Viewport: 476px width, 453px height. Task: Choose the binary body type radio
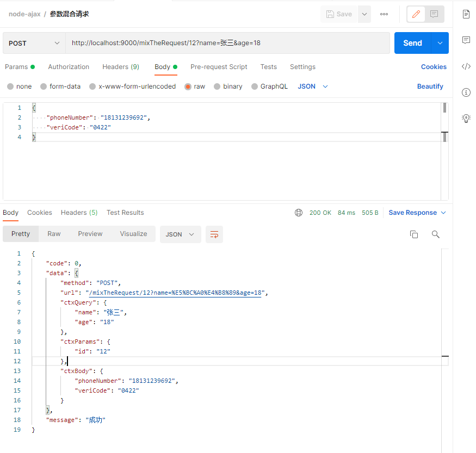click(217, 86)
